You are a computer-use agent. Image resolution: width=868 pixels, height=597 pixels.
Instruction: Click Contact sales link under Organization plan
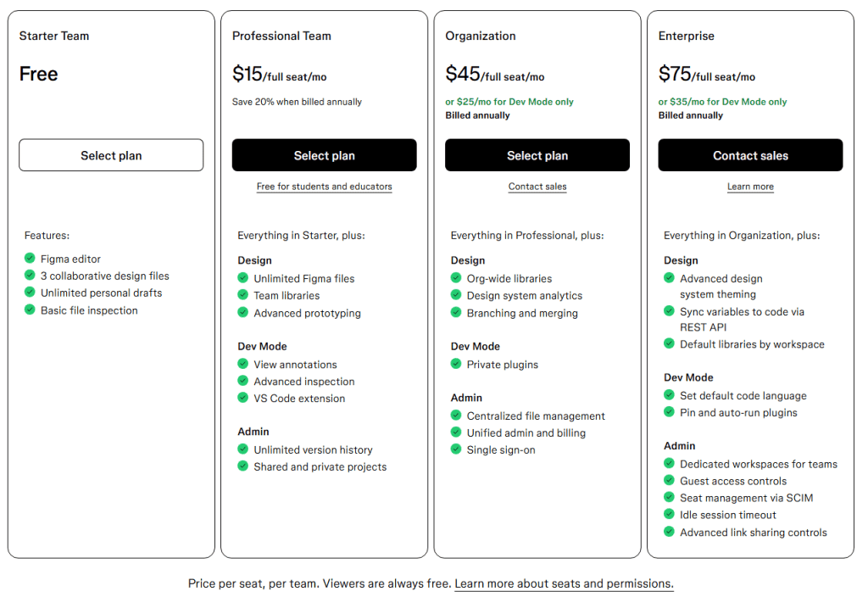tap(537, 186)
